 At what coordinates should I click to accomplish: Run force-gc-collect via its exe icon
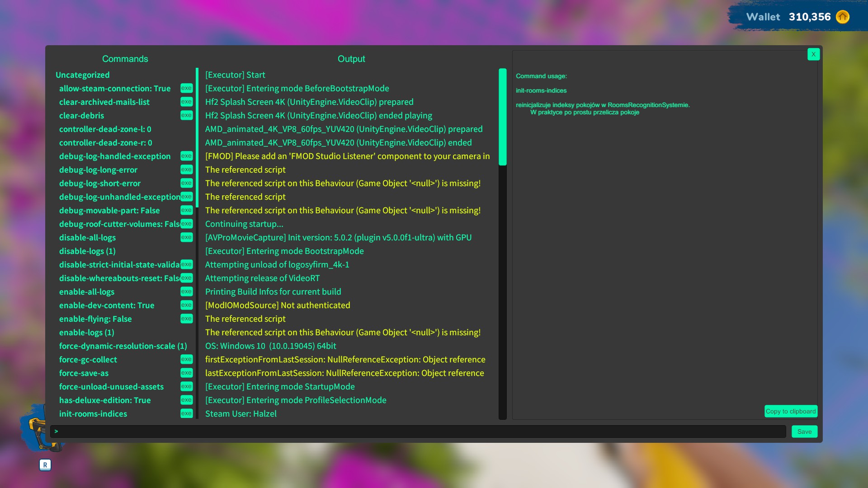click(186, 359)
